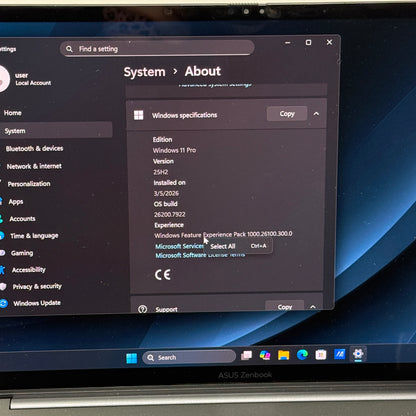416x416 pixels.
Task: Click the Copy button in Support section
Action: (285, 306)
